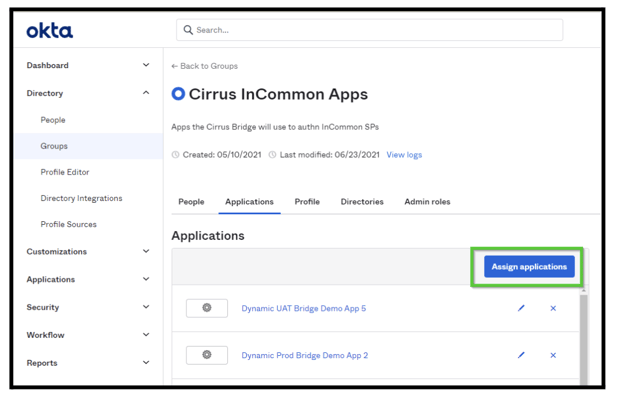The width and height of the screenshot is (621, 403).
Task: Click the Security label in sidebar
Action: [43, 307]
